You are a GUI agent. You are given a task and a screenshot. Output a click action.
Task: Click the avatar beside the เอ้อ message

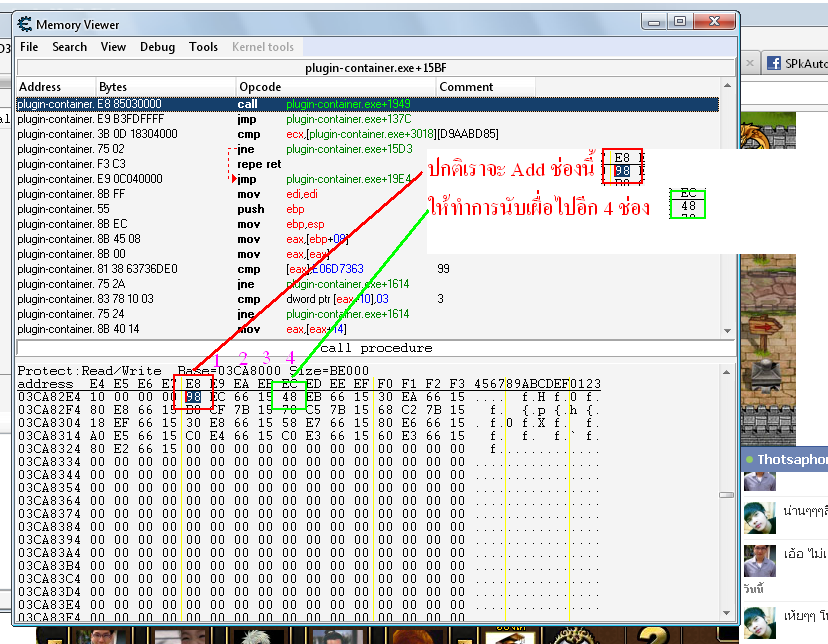[x=759, y=561]
